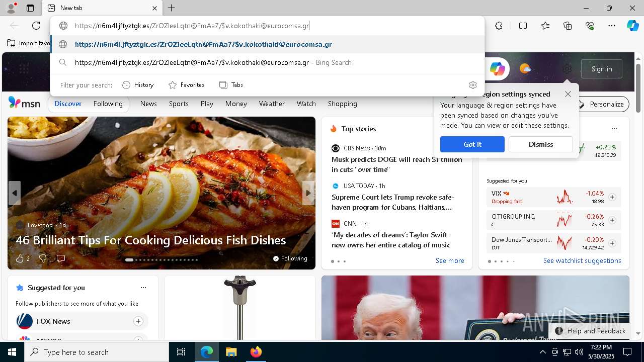Screen dimensions: 644x362
Task: Add CITIGROUP INC. to watchlist
Action: 612,220
